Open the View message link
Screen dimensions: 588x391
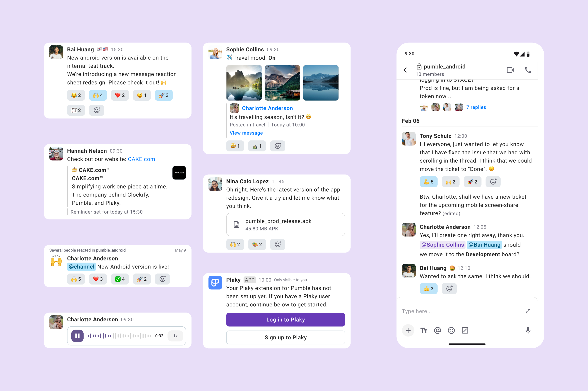pyautogui.click(x=246, y=133)
